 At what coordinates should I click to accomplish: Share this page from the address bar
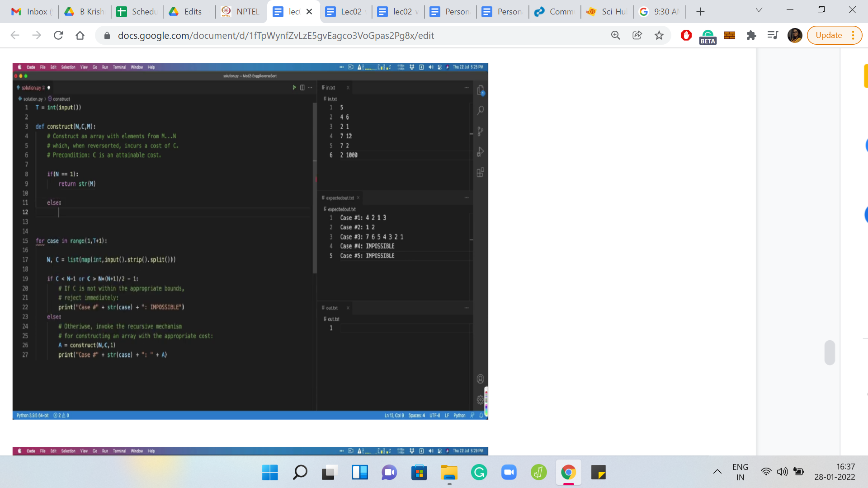click(637, 35)
